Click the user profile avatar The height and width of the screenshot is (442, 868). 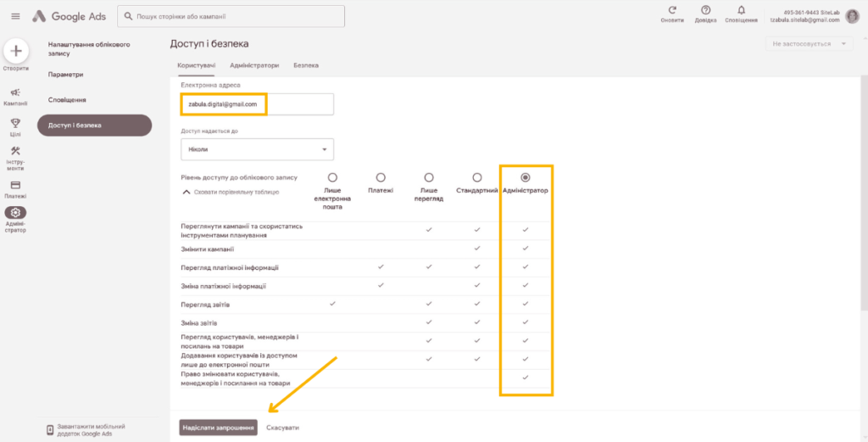[852, 17]
